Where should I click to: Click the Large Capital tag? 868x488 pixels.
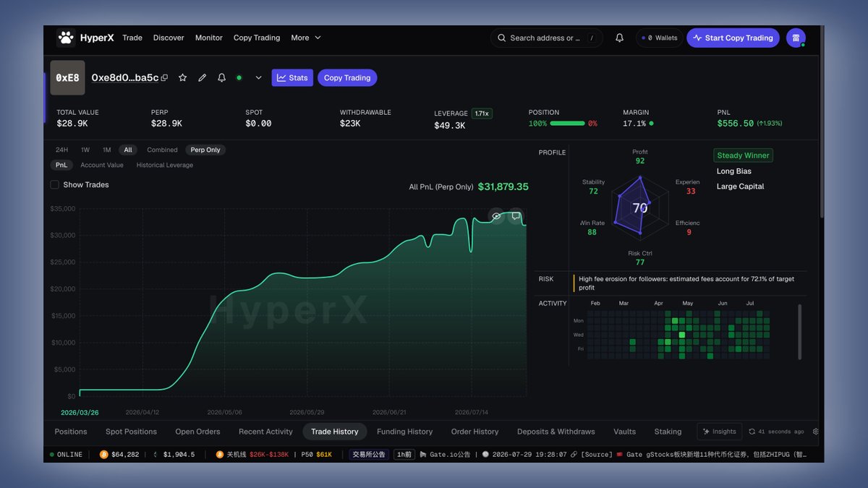click(741, 187)
